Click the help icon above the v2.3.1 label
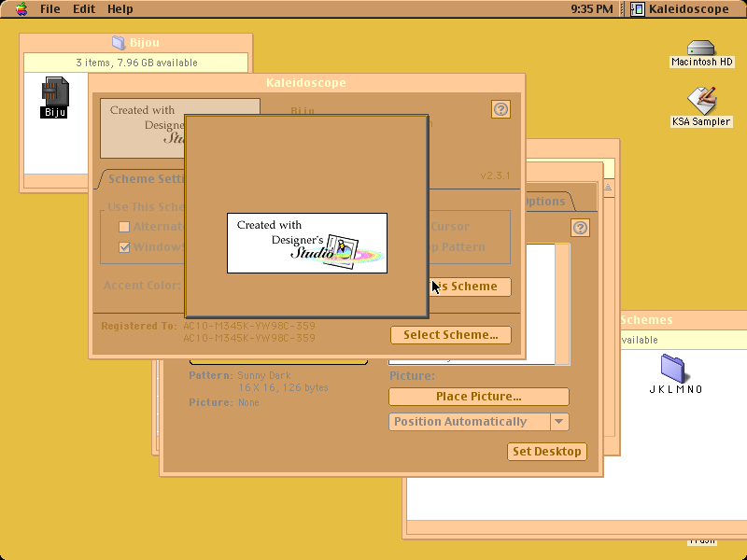747x560 pixels. tap(500, 109)
